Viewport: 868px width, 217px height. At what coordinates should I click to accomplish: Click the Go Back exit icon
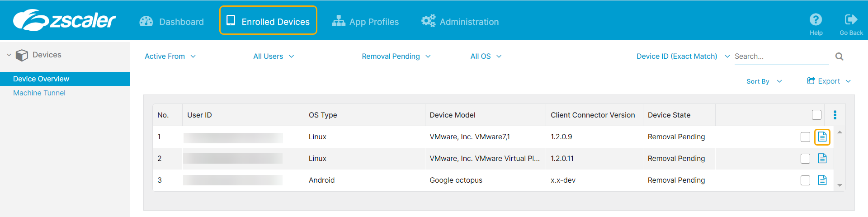(851, 19)
